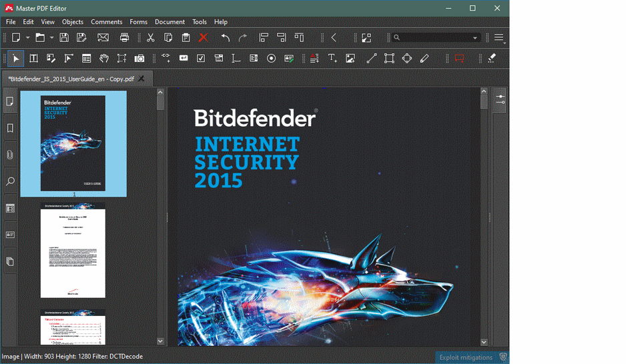
Task: Select the red Sticky Note comment tool
Action: [x=460, y=59]
